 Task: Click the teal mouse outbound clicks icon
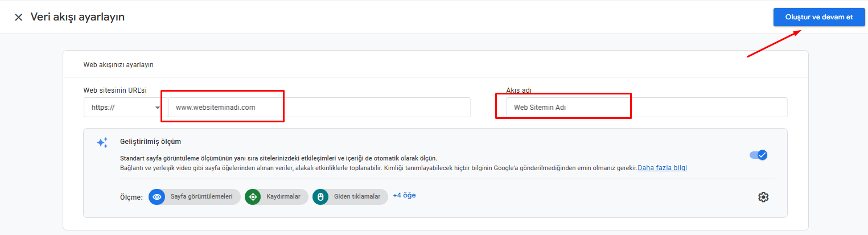pos(320,197)
